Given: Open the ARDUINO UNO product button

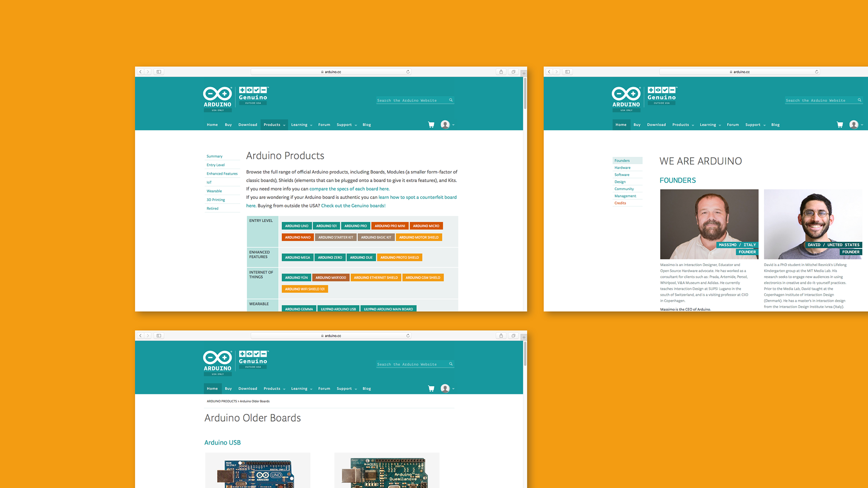Looking at the screenshot, I should coord(297,226).
